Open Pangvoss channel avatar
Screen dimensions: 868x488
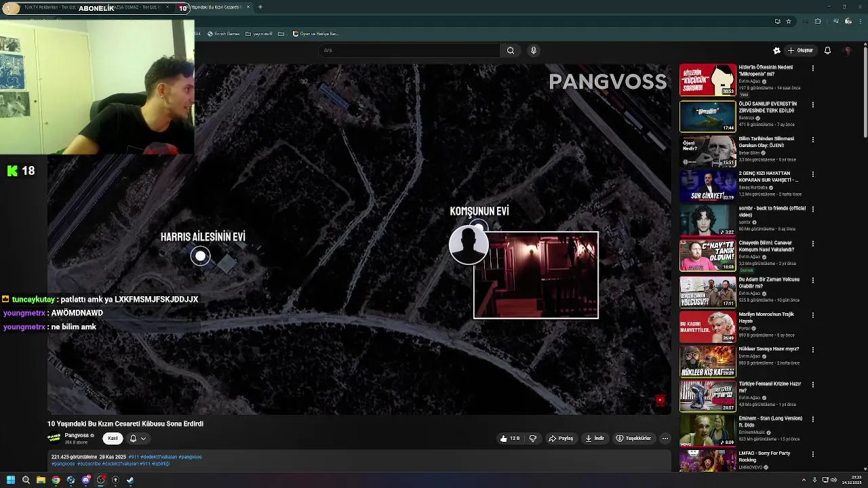[54, 438]
